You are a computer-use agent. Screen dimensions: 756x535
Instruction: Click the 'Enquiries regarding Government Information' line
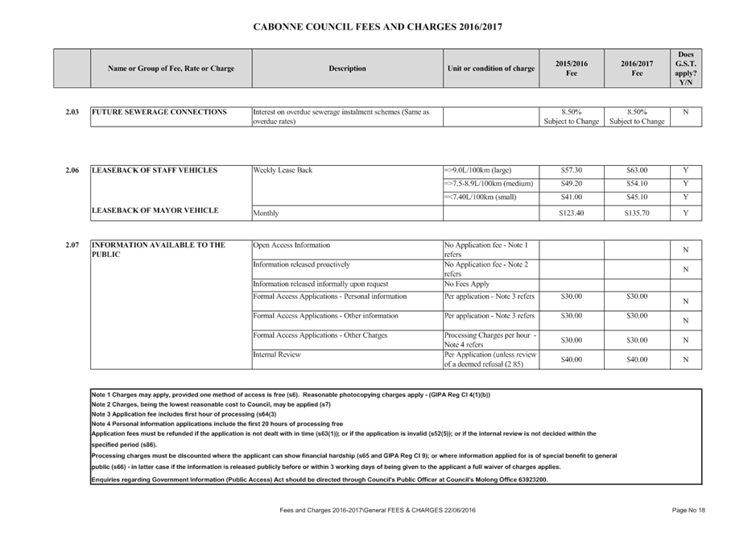click(x=320, y=480)
